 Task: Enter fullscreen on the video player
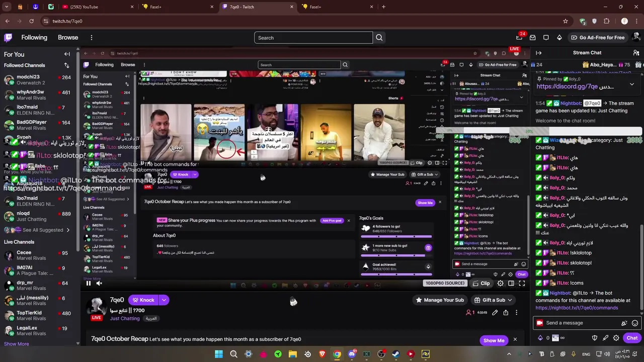point(522,284)
